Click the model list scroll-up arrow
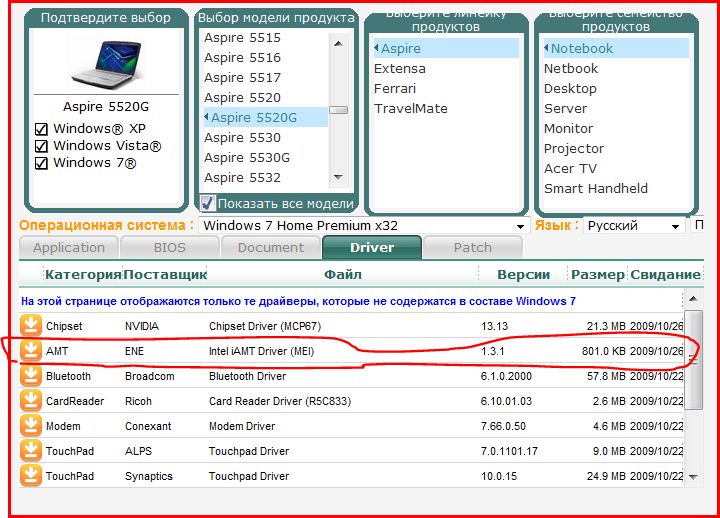The width and height of the screenshot is (720, 518). pos(338,44)
